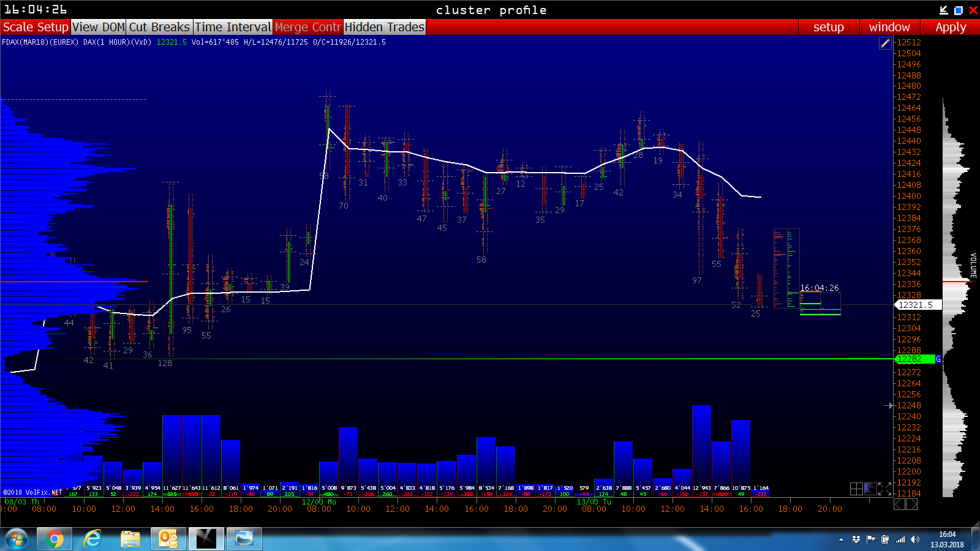The image size is (980, 551).
Task: Click the pencil drawing tool icon
Action: 885,43
